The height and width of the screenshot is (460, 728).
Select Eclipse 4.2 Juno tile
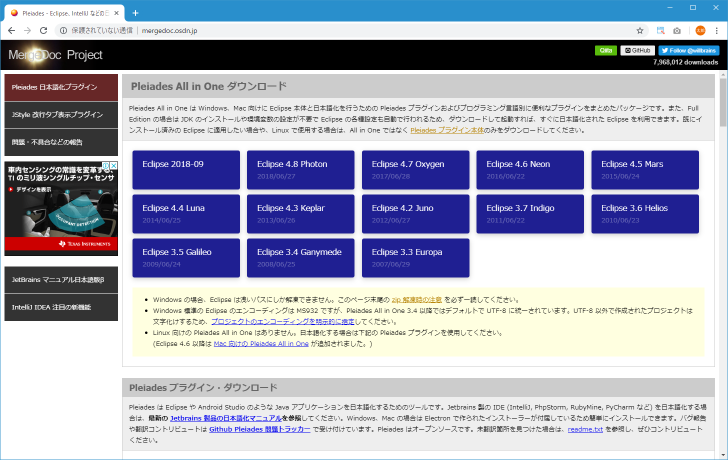pyautogui.click(x=416, y=214)
